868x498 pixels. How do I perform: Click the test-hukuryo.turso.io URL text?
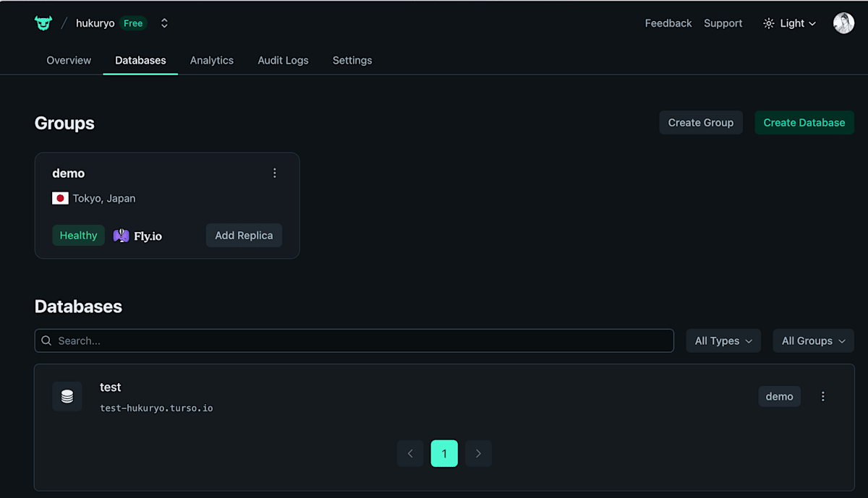[156, 408]
